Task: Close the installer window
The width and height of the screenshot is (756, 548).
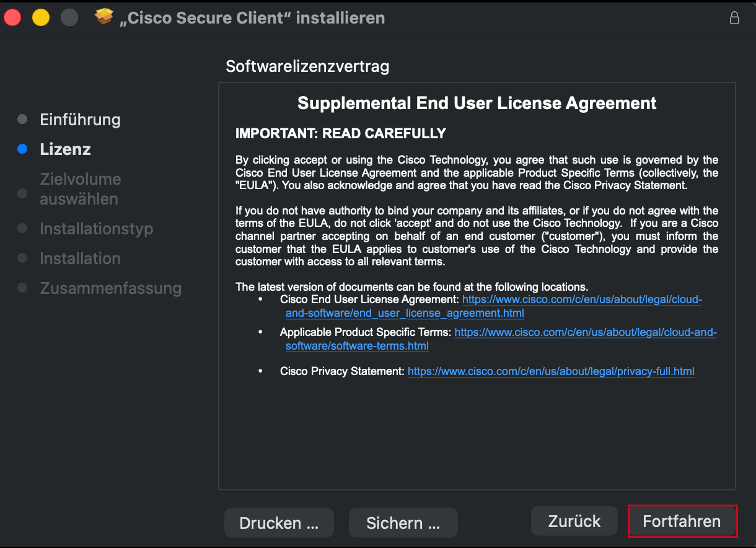Action: tap(13, 17)
